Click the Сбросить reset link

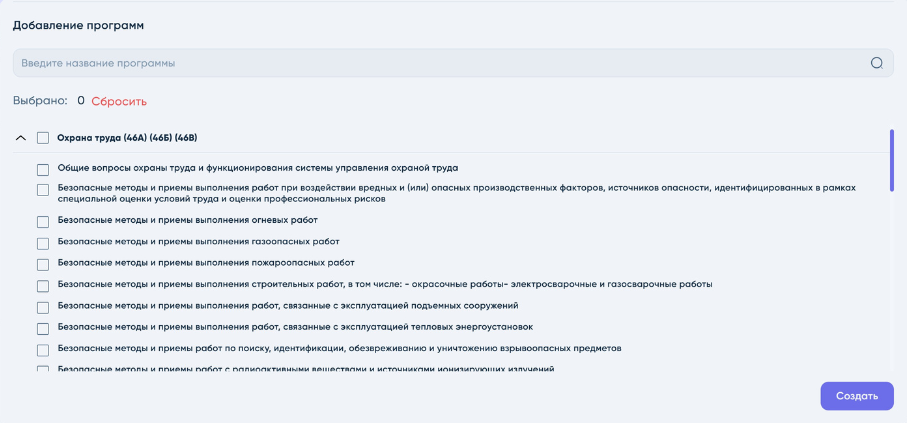point(119,102)
